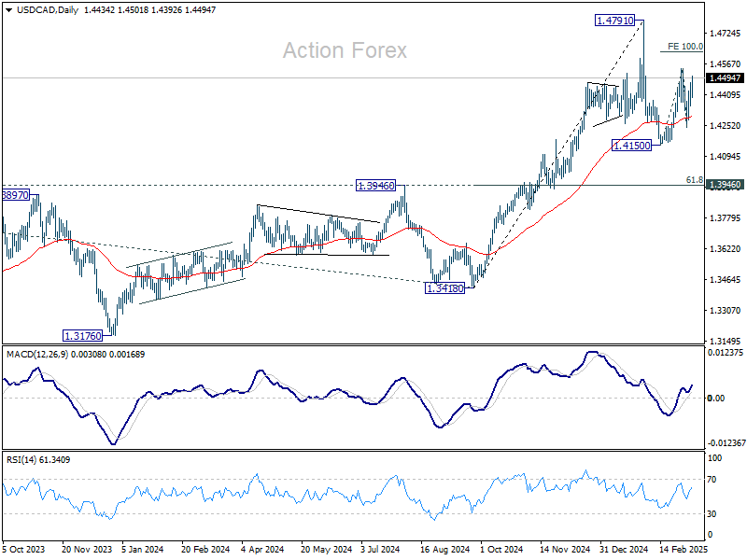The height and width of the screenshot is (560, 747).
Task: Select the 16 Aug 2024 date label
Action: pyautogui.click(x=445, y=550)
